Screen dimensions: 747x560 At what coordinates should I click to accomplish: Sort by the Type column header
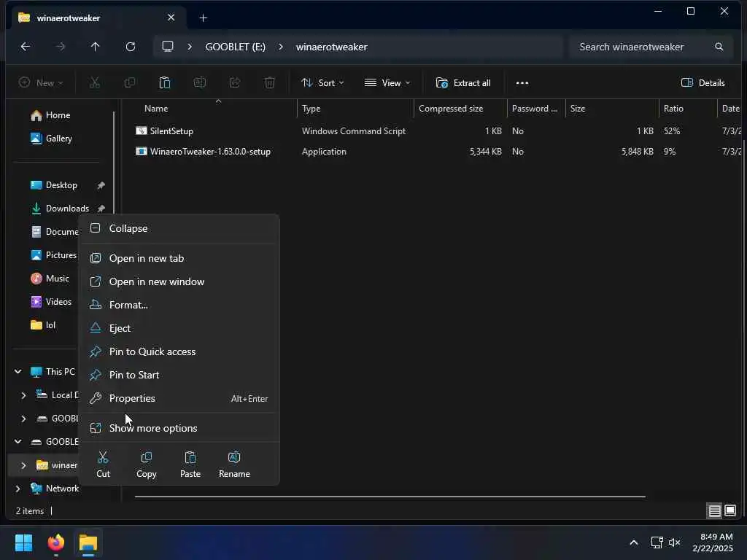point(311,109)
